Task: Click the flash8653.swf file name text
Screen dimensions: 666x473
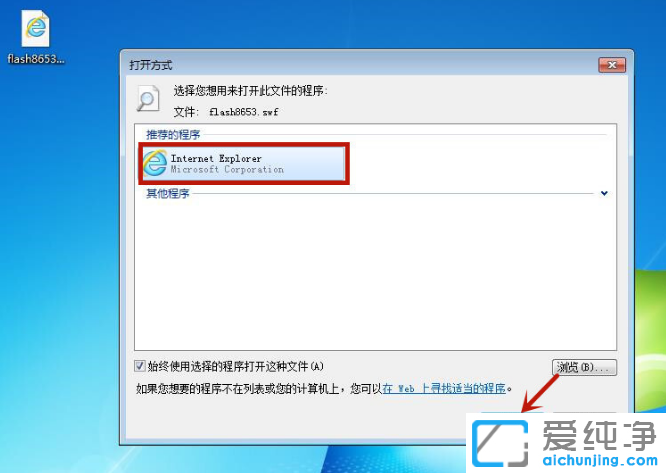Action: (244, 112)
